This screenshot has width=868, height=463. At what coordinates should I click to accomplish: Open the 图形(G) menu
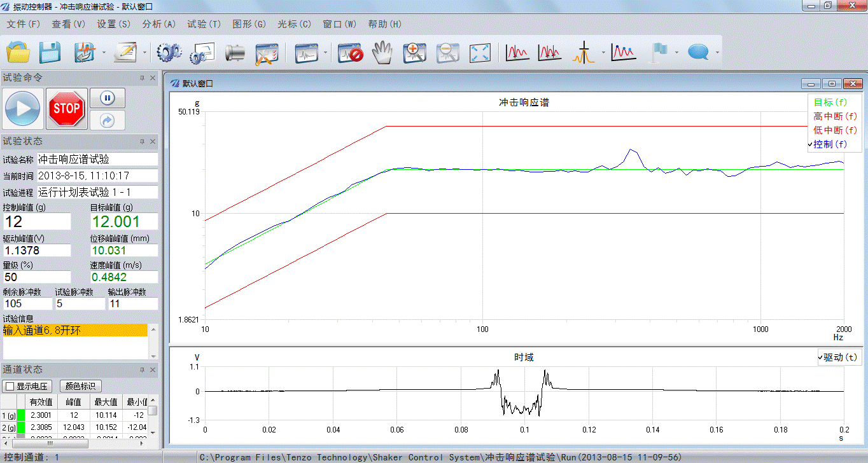[x=249, y=24]
